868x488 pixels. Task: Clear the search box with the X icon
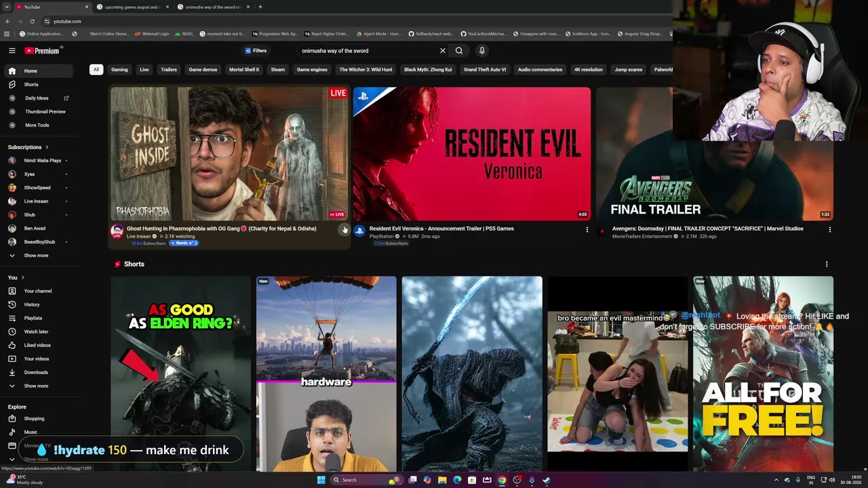coord(443,51)
